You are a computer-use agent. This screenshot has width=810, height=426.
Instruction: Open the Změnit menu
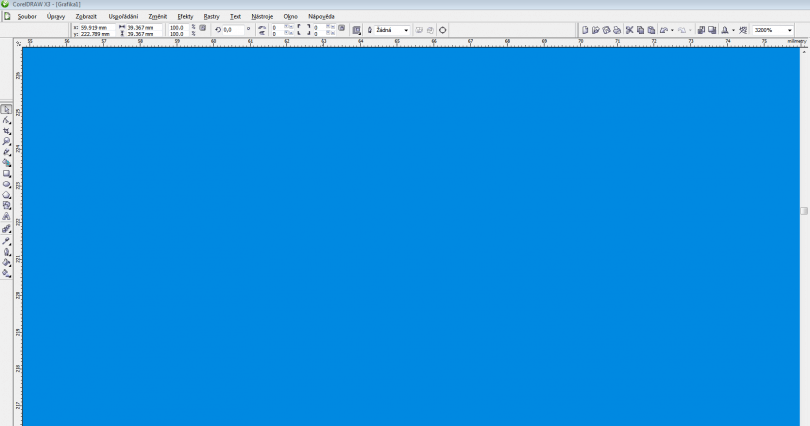point(158,17)
